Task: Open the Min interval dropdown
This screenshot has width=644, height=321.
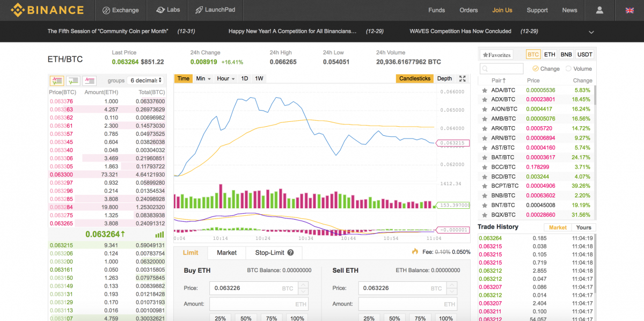Action: pos(203,78)
